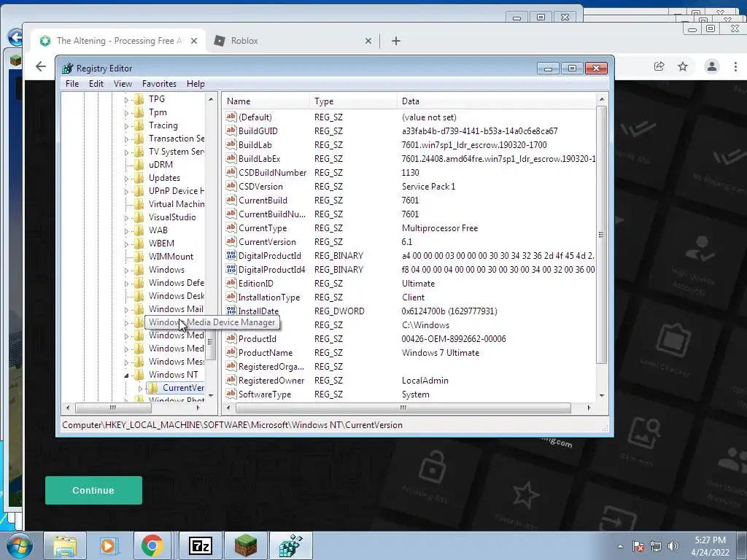Select the (Default) value row
The width and height of the screenshot is (747, 560).
coord(410,117)
